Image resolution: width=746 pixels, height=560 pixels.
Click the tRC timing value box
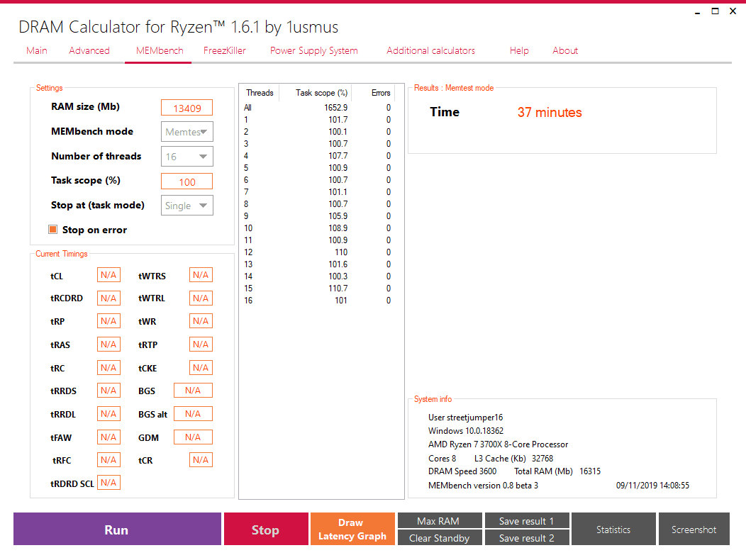(108, 368)
